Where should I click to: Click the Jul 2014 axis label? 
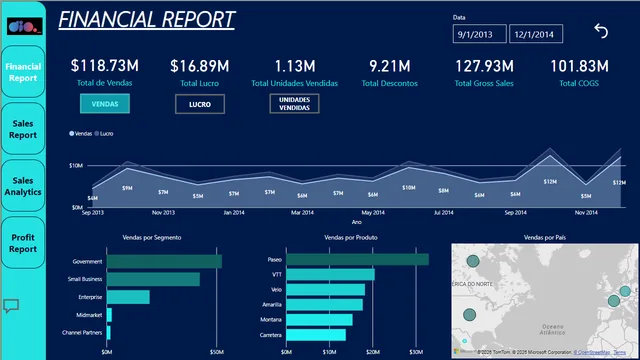pyautogui.click(x=444, y=213)
